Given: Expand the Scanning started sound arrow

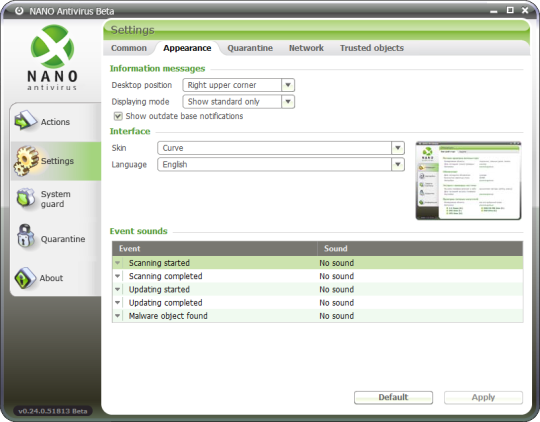Looking at the screenshot, I should coord(117,263).
